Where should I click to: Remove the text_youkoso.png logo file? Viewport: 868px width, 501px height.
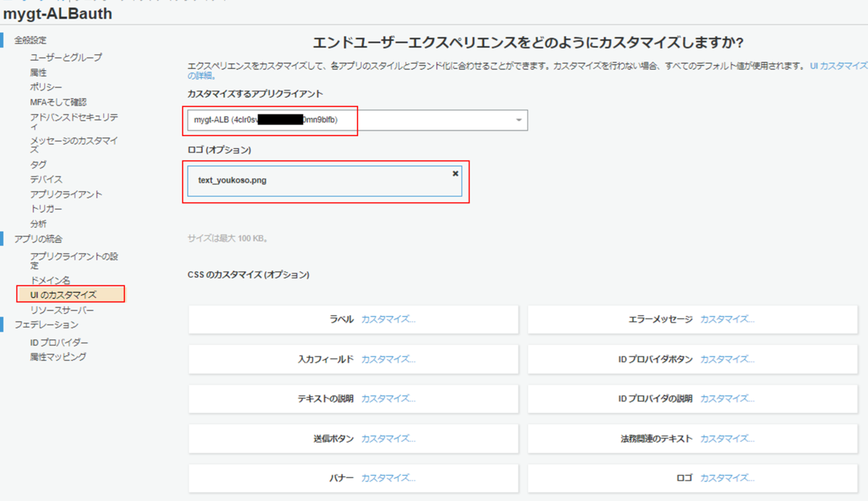click(455, 174)
